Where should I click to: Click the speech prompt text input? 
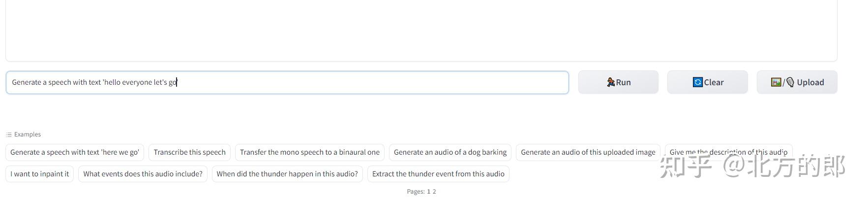pos(287,82)
